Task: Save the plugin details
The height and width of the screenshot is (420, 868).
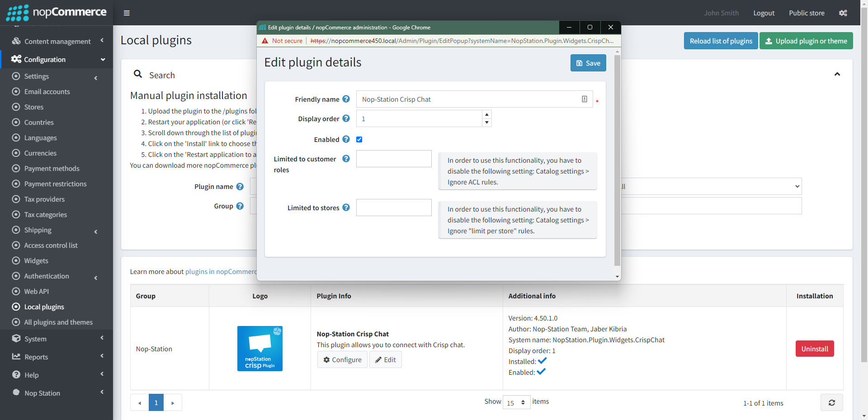Action: [588, 63]
